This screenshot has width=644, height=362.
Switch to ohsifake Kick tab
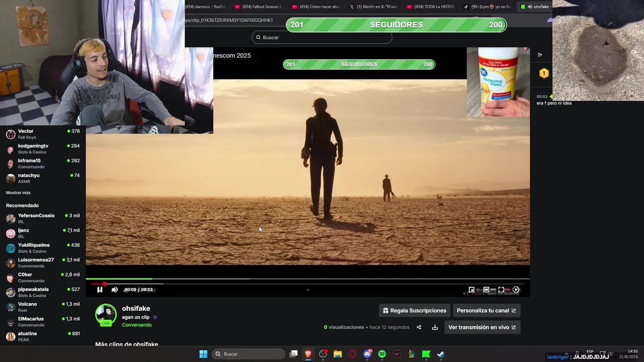click(x=535, y=7)
